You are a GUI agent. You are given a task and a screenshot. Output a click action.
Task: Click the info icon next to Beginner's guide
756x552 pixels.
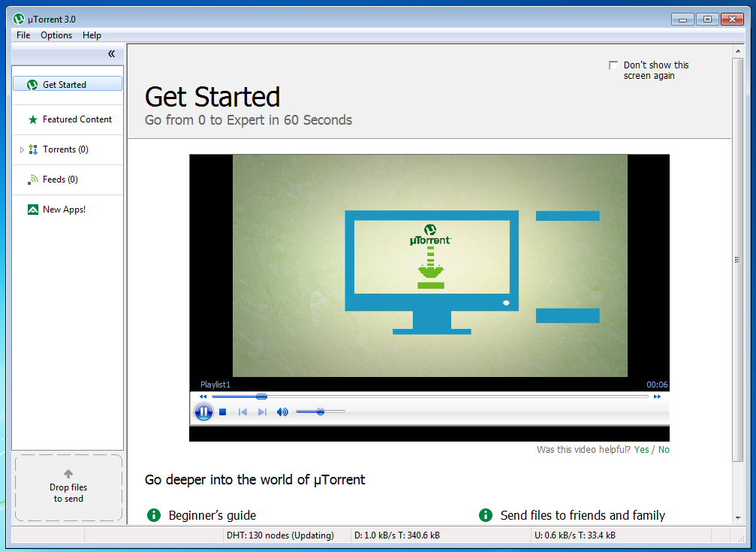154,515
